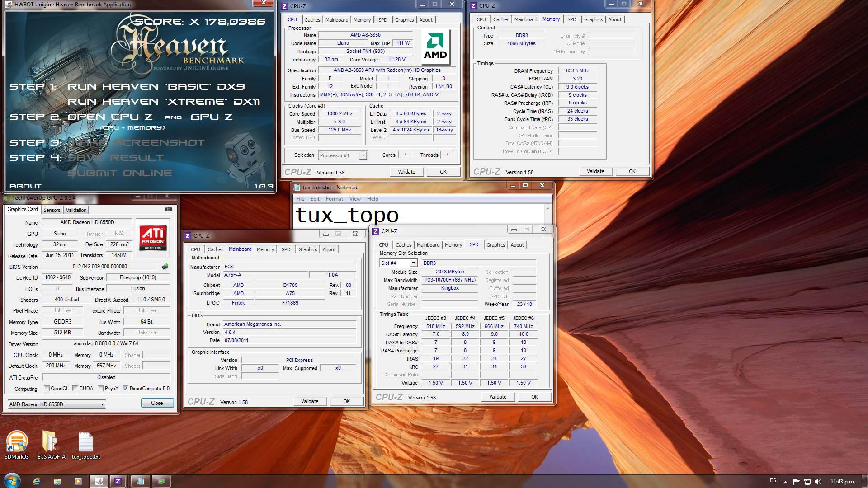This screenshot has height=488, width=868.
Task: Open the Notepad View menu
Action: pos(355,199)
